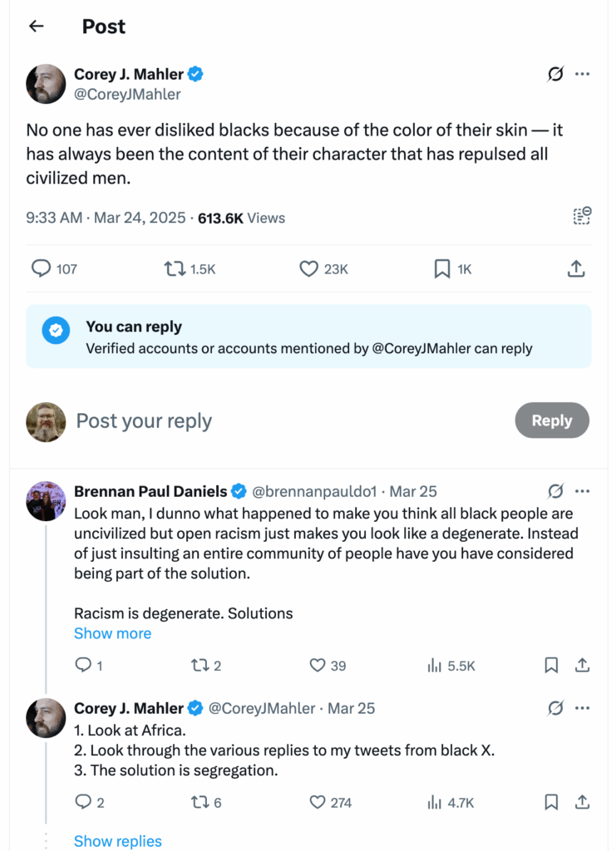Bookmark the main post showing 1K bookmarks
Viewport: 616px width, 851px height.
pyautogui.click(x=442, y=268)
